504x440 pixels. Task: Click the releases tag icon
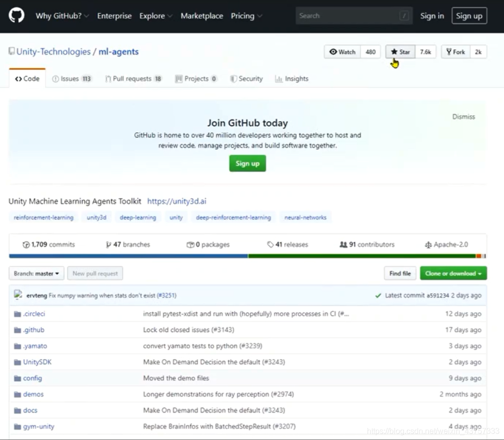(270, 244)
